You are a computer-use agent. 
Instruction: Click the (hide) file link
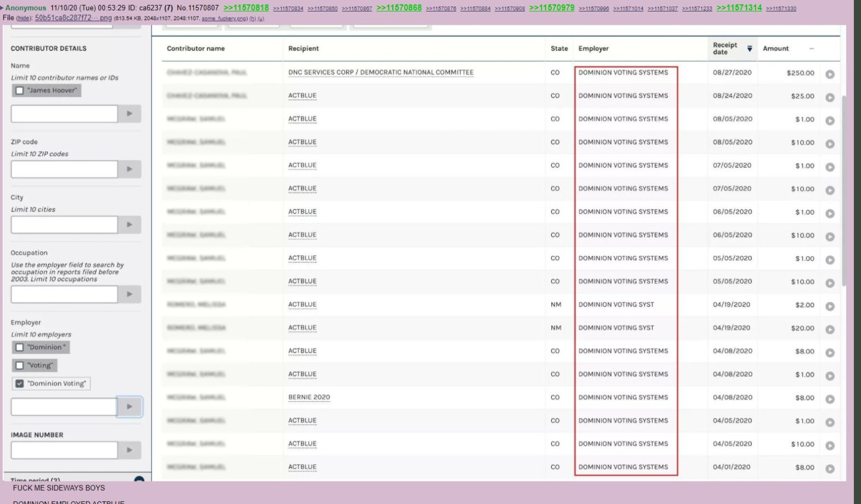(x=23, y=19)
